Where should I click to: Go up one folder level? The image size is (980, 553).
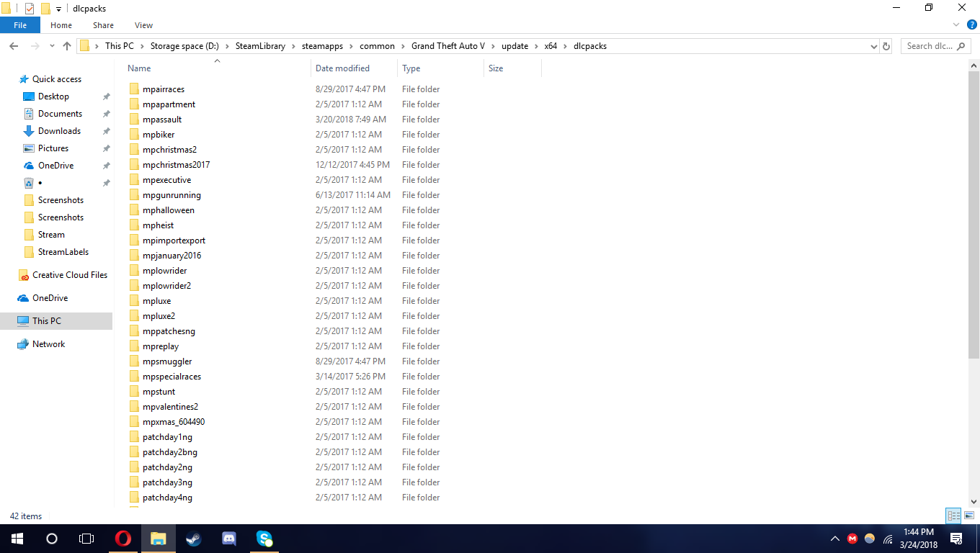67,46
